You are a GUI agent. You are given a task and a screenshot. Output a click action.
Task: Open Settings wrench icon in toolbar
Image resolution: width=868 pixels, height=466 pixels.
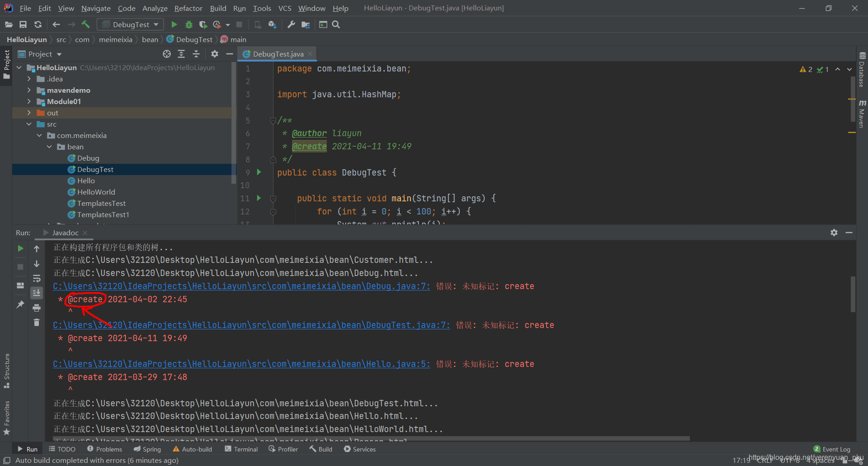[x=291, y=24]
